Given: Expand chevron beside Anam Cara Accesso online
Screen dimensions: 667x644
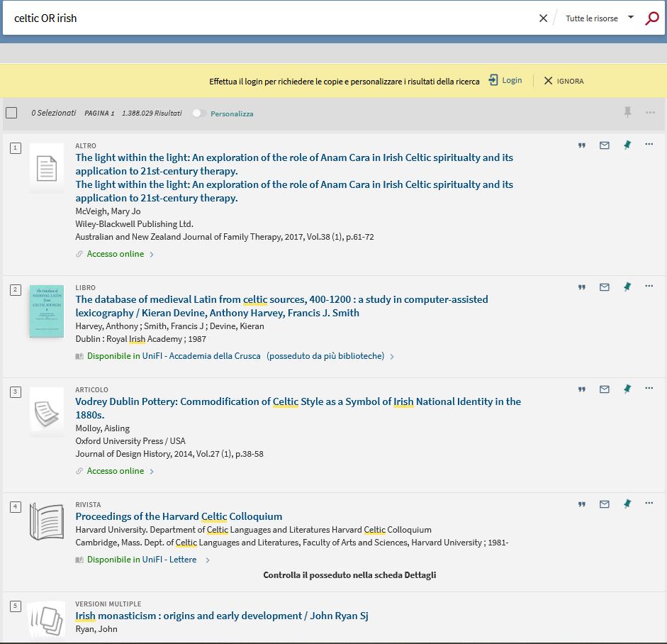Looking at the screenshot, I should click(152, 255).
